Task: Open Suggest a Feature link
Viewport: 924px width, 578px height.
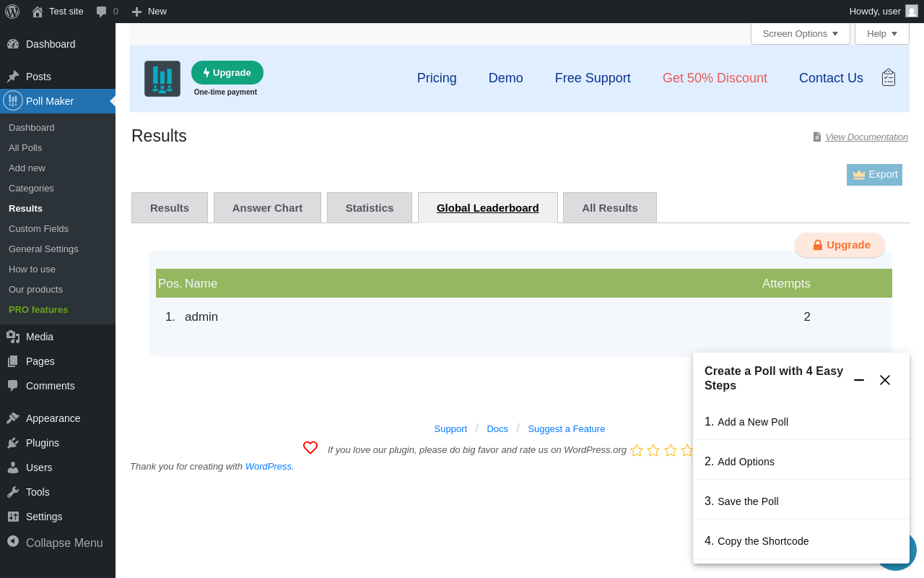Action: pos(567,429)
